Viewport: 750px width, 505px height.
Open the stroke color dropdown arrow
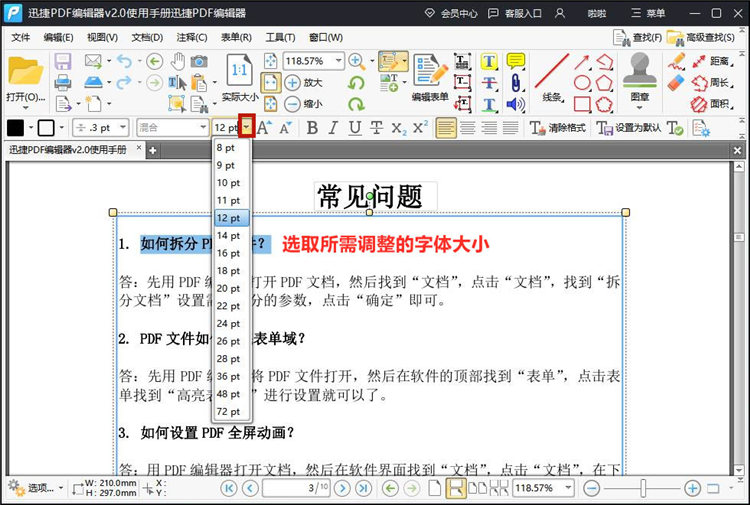pyautogui.click(x=61, y=128)
